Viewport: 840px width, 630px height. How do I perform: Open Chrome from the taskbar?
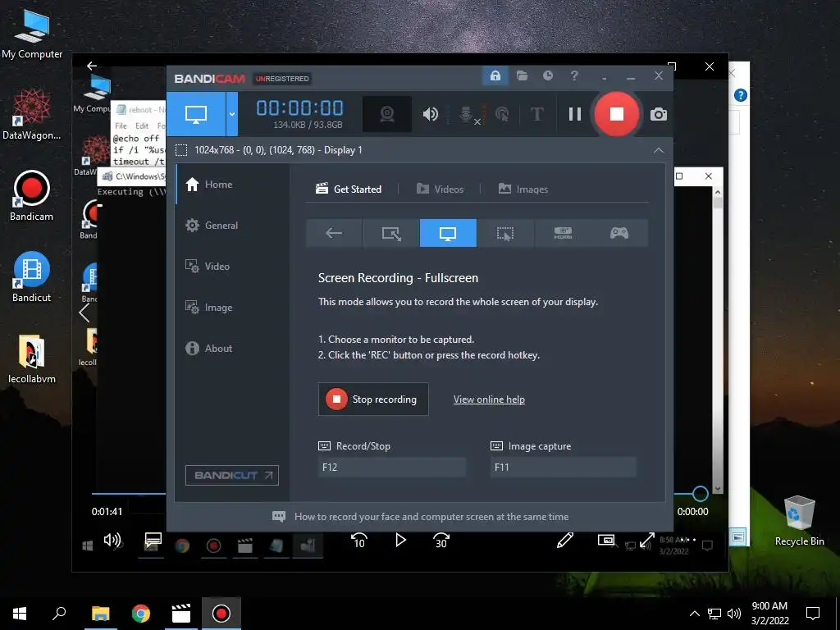coord(141,614)
